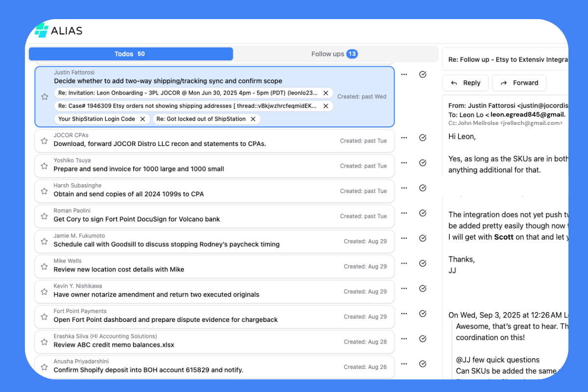This screenshot has width=588, height=392.
Task: Star the Yoshiko Tsuya invoice todo
Action: (x=44, y=166)
